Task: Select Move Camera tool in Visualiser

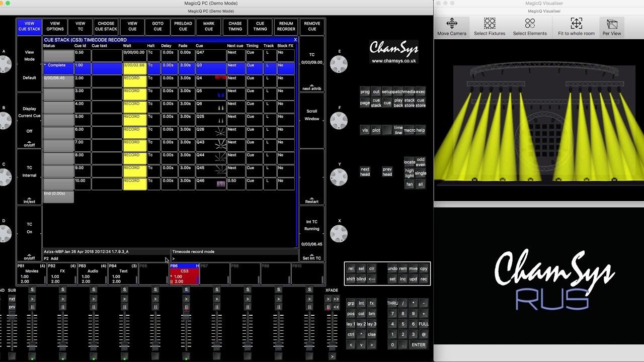Action: click(451, 27)
